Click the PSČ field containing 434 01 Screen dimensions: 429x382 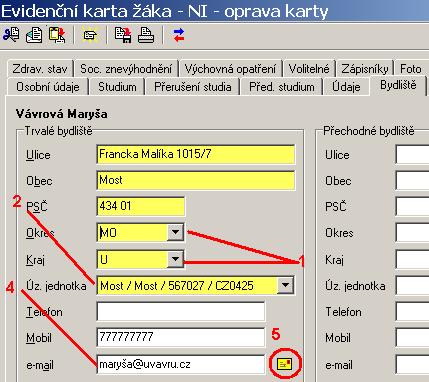[x=141, y=206]
